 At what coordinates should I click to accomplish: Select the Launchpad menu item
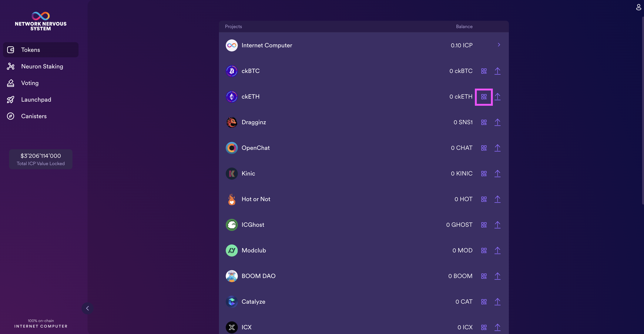click(x=41, y=100)
